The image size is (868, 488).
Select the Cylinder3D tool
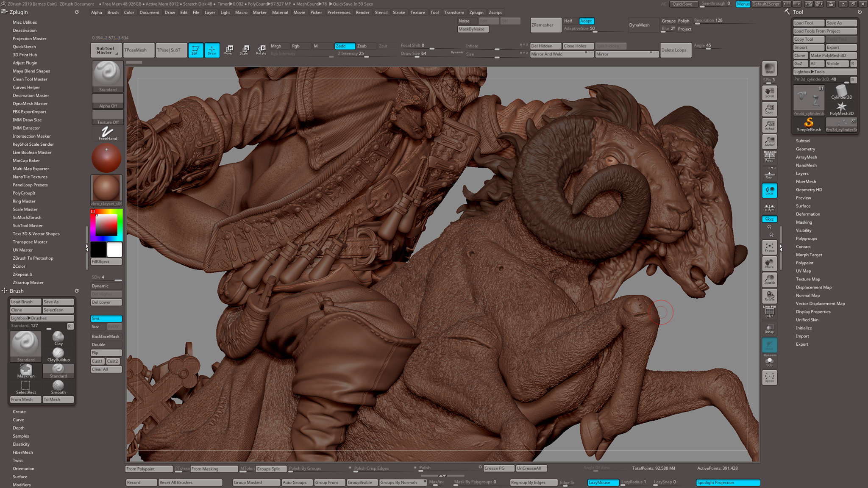point(841,92)
